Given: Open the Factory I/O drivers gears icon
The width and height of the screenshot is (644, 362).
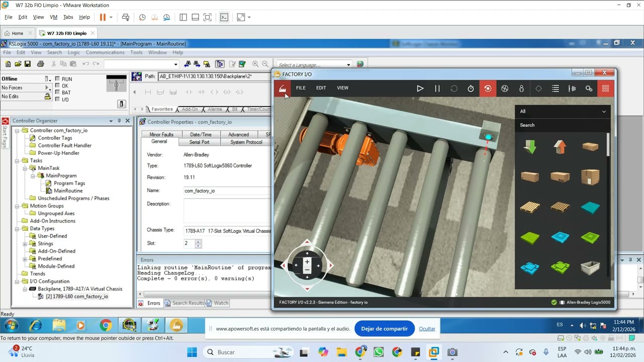Looking at the screenshot, I should tap(589, 88).
